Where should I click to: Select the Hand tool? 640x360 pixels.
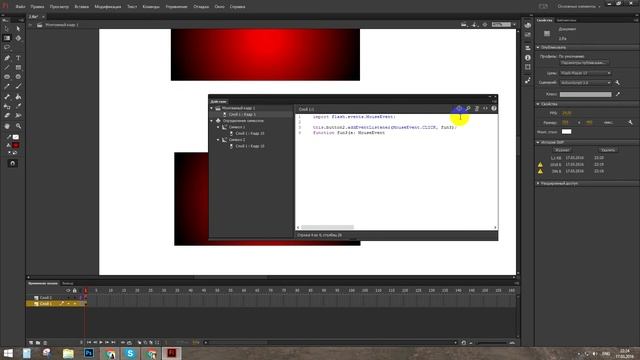7,126
